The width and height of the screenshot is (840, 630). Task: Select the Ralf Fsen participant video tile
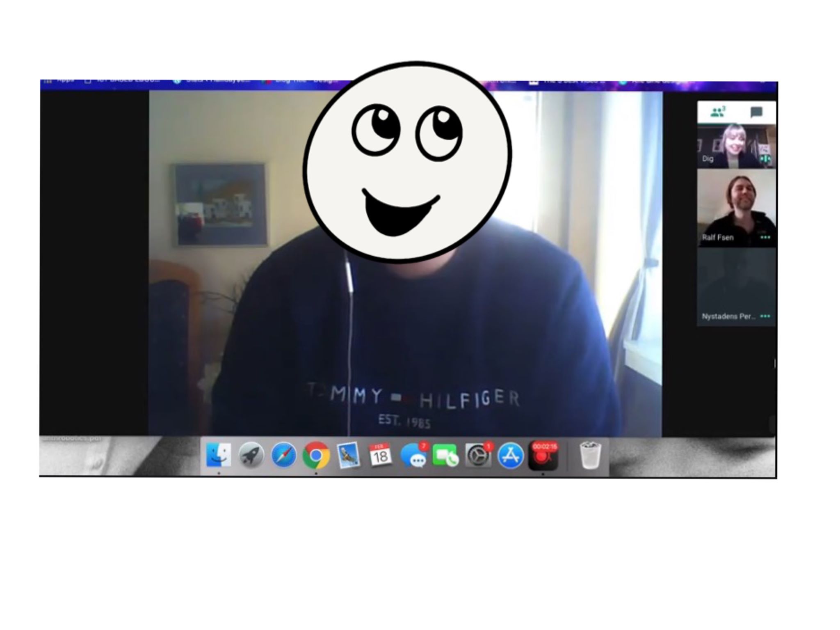coord(737,208)
